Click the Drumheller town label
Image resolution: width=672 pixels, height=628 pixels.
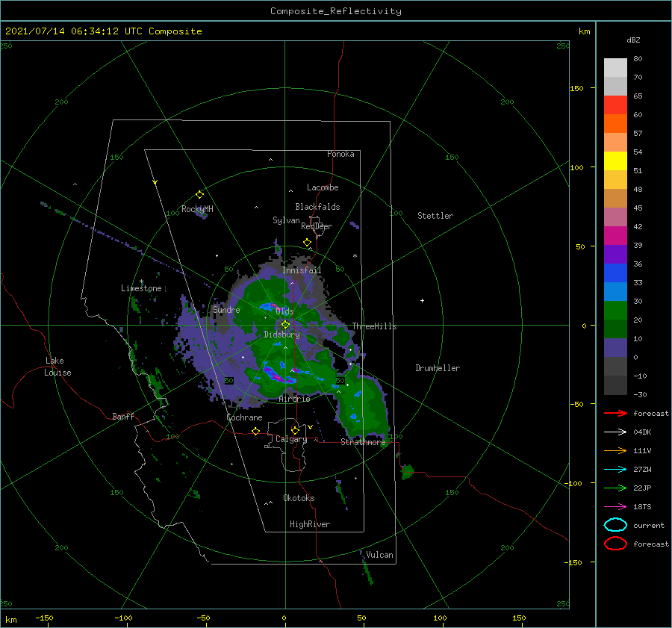pos(438,368)
